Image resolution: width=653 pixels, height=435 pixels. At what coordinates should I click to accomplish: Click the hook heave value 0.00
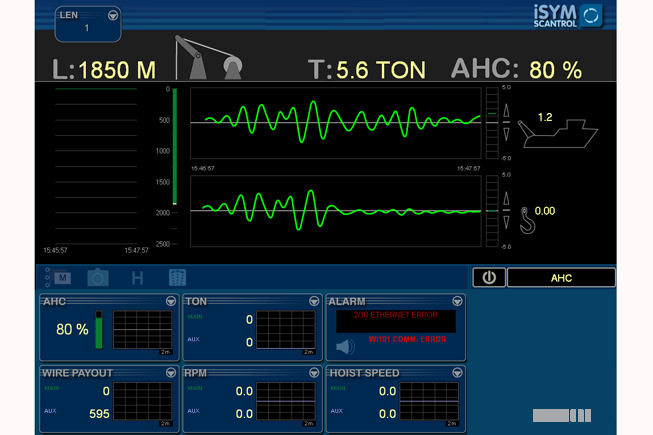point(545,211)
